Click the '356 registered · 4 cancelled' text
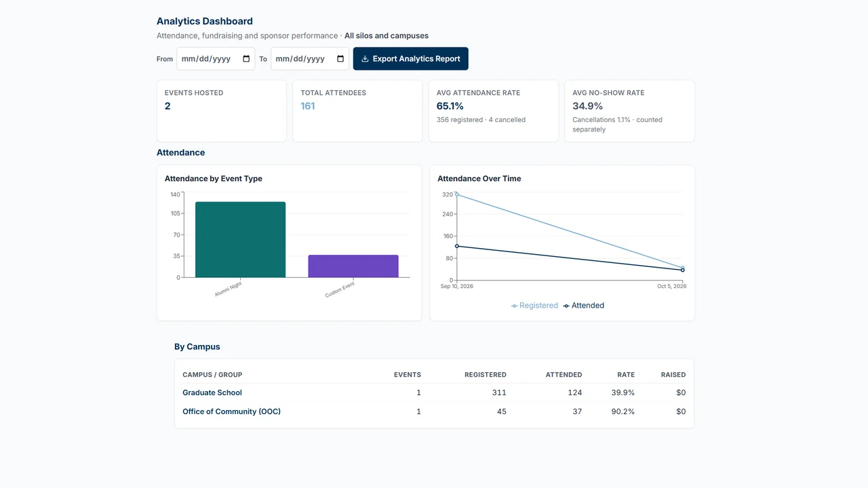Image resolution: width=868 pixels, height=488 pixels. [x=481, y=120]
